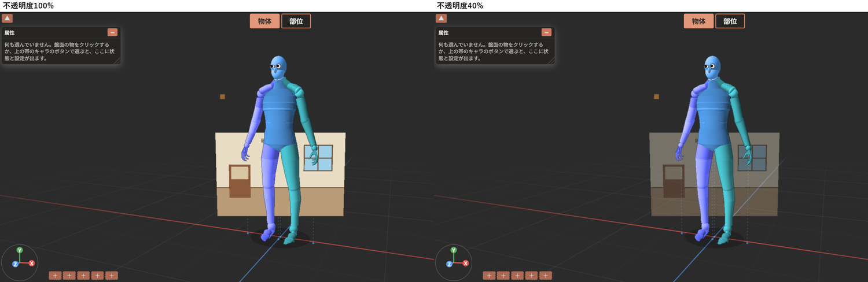This screenshot has width=868, height=282.
Task: Click the 属性 panel resize grip in the 100% opacity view
Action: [x=117, y=60]
